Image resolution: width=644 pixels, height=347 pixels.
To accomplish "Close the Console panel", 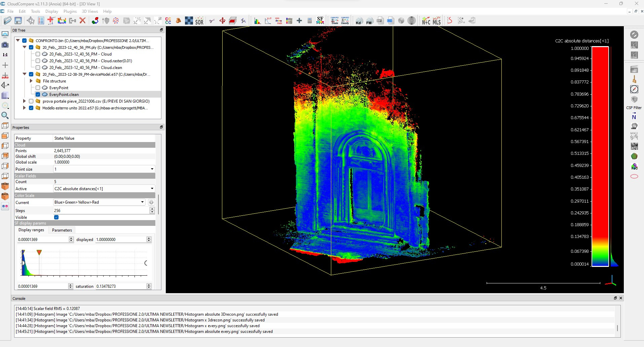I will (x=621, y=298).
